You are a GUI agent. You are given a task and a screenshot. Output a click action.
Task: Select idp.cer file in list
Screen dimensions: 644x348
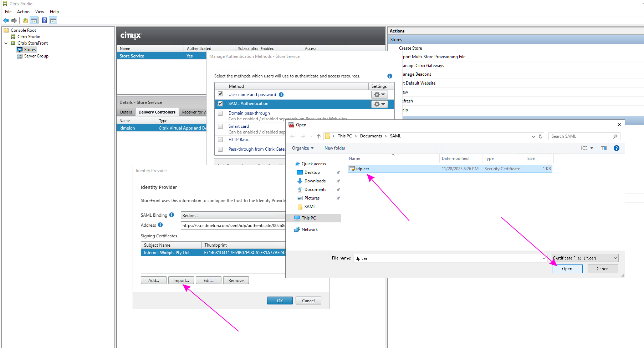tap(450, 169)
